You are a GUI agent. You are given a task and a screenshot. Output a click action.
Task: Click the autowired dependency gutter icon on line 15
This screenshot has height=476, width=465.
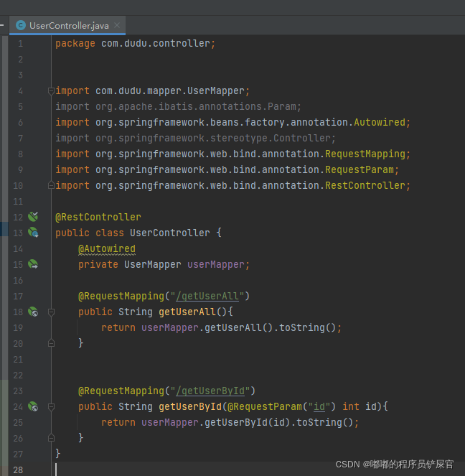33,264
